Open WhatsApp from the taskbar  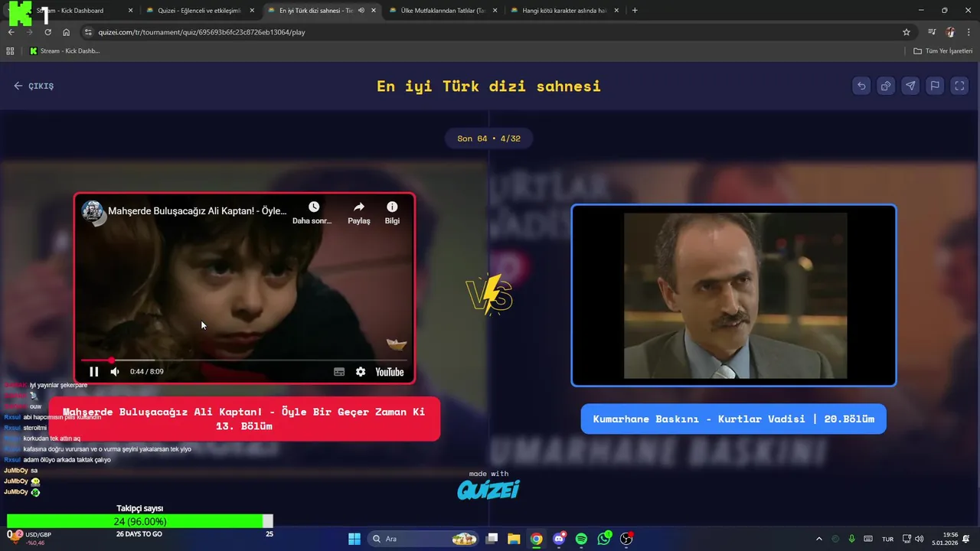click(x=604, y=539)
